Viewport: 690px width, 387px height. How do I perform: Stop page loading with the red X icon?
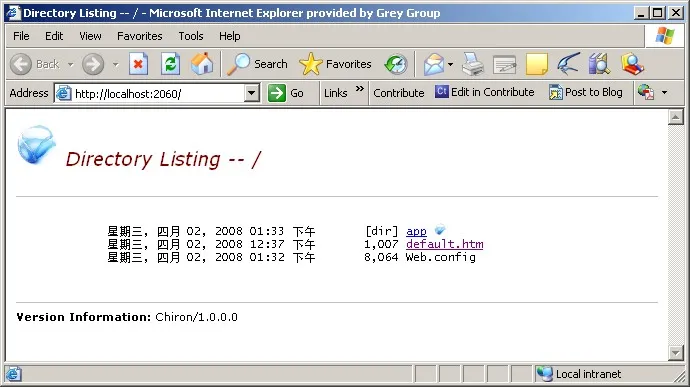click(138, 64)
